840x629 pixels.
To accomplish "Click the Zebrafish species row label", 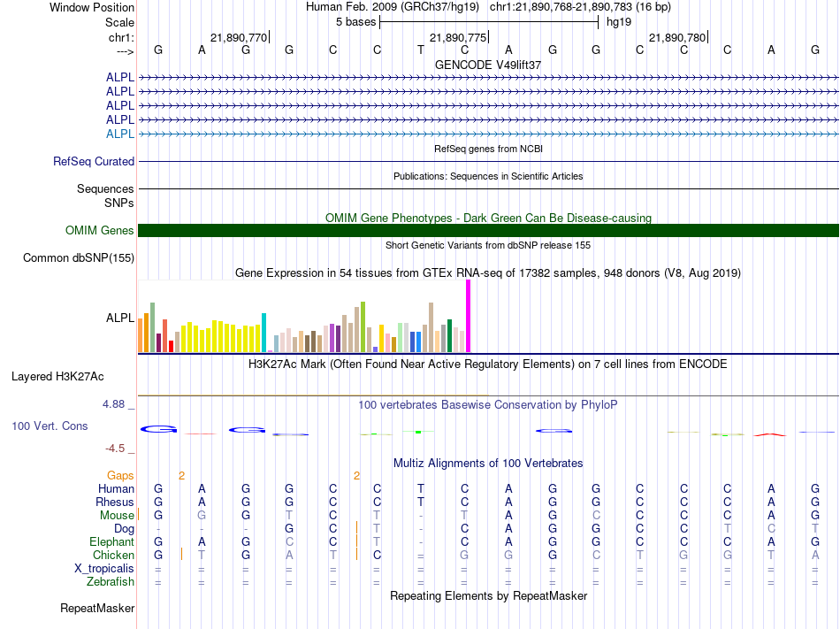I will point(111,582).
